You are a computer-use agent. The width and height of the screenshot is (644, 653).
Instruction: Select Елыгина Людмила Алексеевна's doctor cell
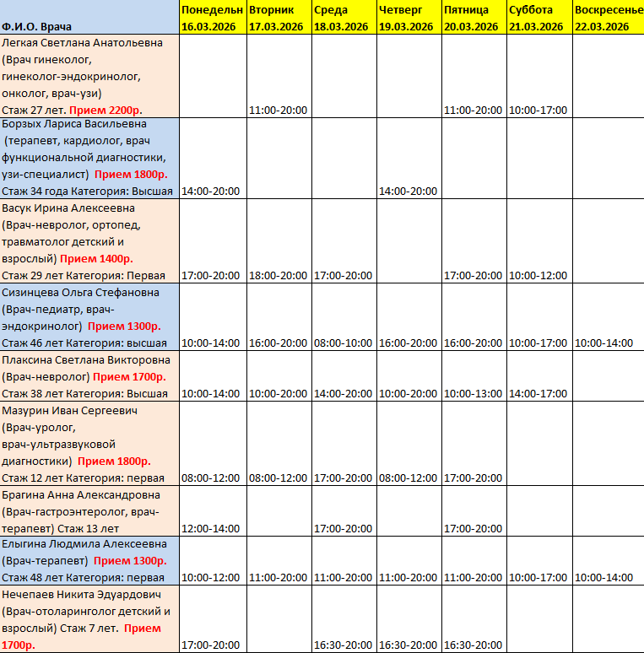click(89, 561)
